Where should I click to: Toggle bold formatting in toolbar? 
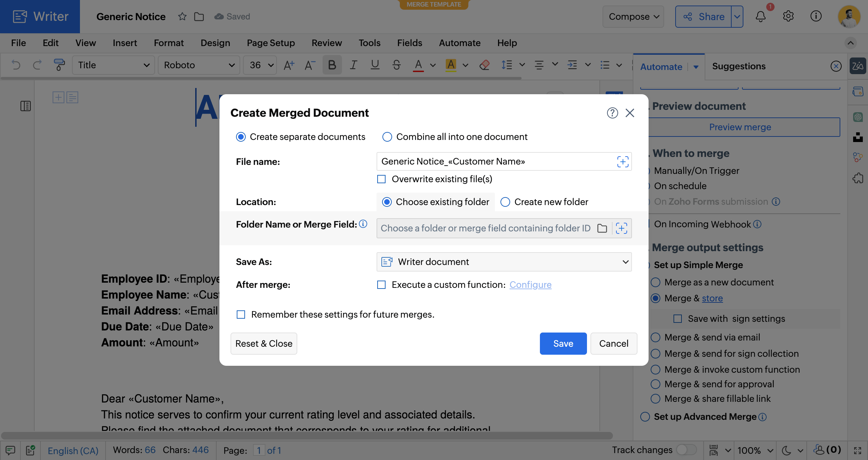332,65
